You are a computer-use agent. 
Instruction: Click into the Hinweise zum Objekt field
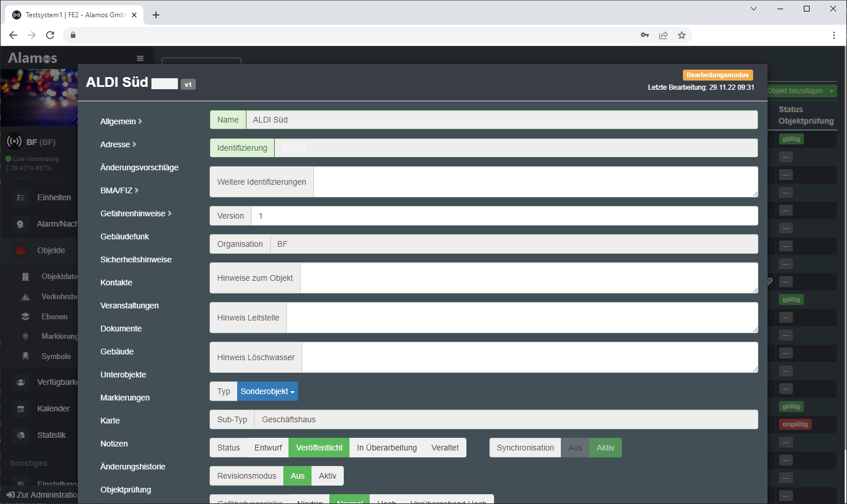pos(529,278)
